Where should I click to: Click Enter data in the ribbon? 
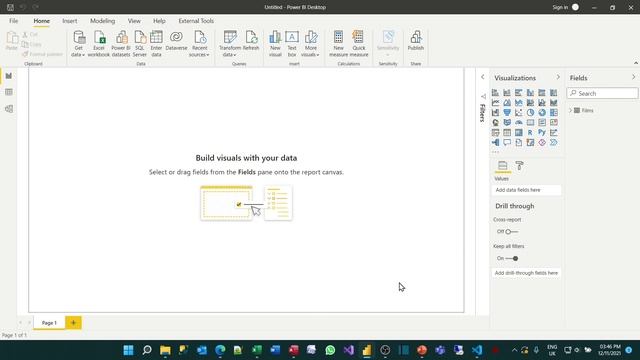coord(156,44)
